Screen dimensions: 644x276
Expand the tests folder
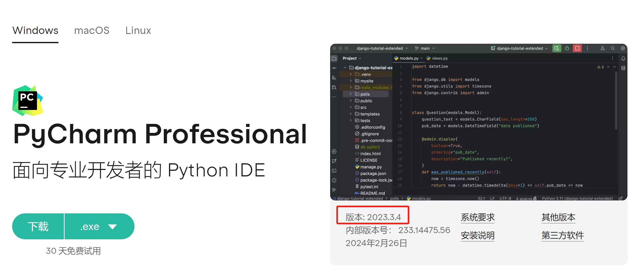point(351,121)
